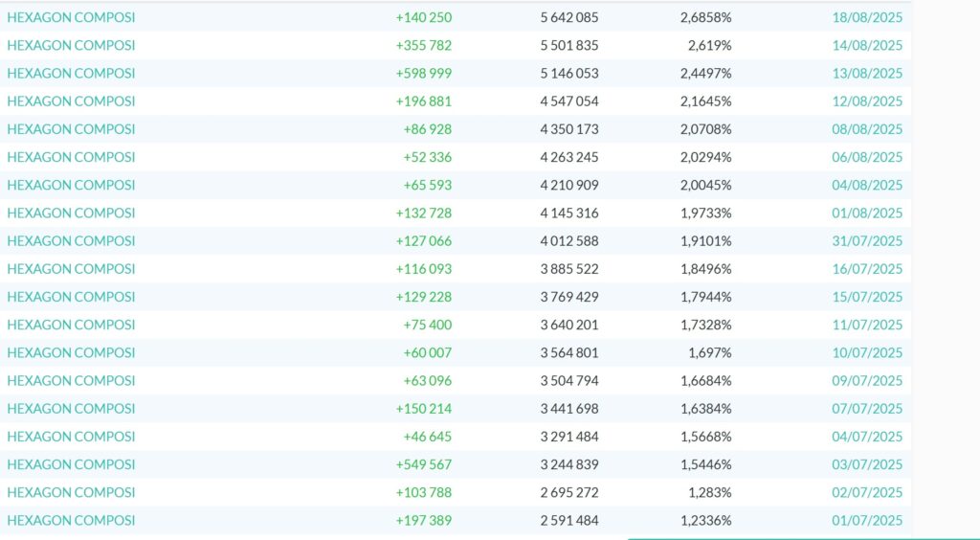
Task: Select the change value +549 567
Action: 424,464
